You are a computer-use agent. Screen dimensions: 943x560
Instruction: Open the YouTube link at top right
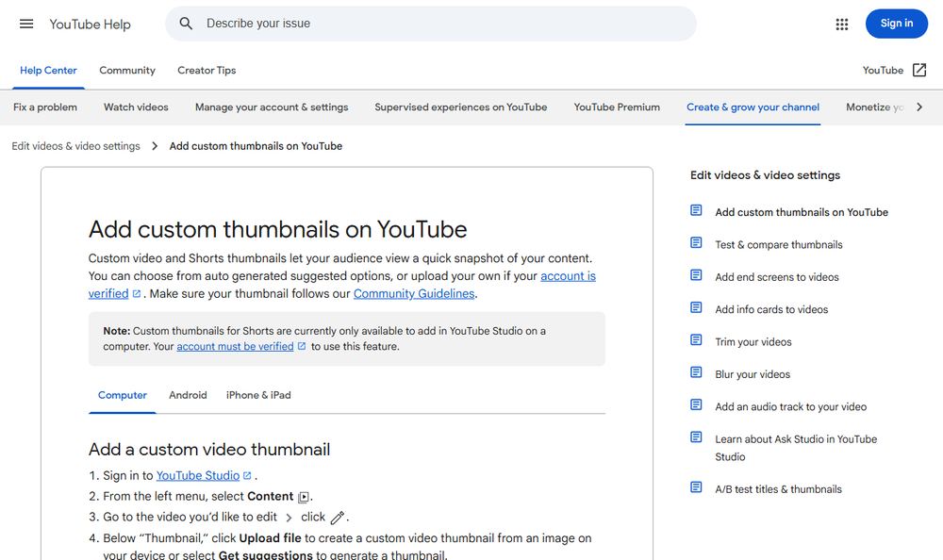pos(883,71)
